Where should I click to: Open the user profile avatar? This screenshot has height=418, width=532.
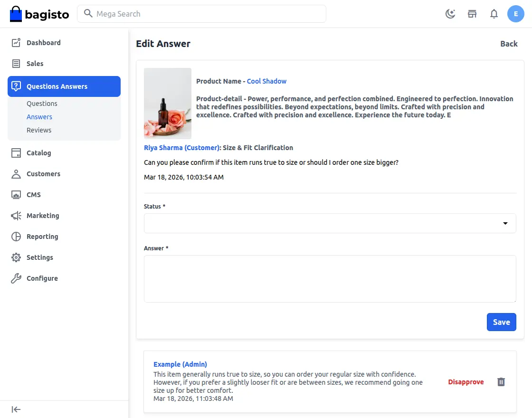516,14
